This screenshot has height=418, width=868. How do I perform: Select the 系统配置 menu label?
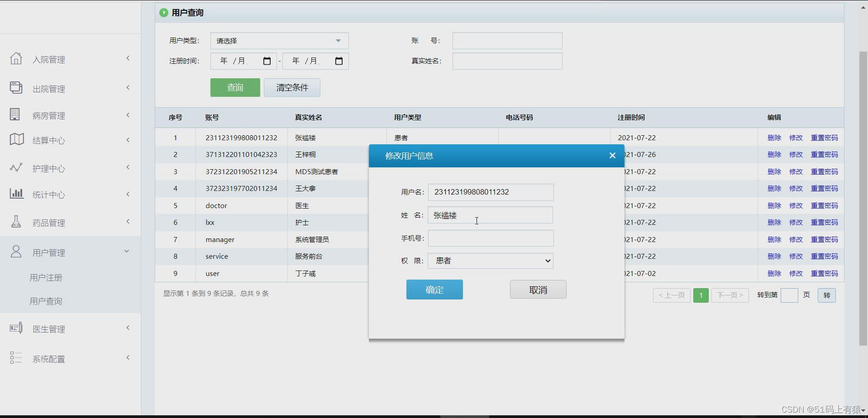tap(48, 359)
